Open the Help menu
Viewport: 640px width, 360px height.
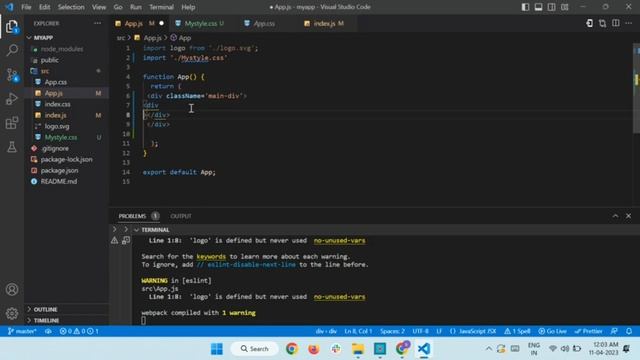pyautogui.click(x=188, y=7)
